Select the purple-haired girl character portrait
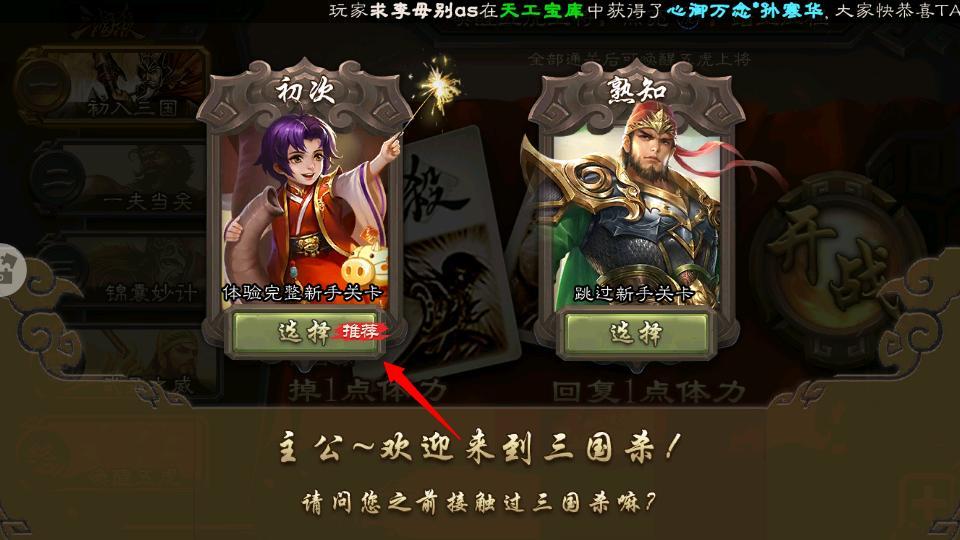Viewport: 960px width, 540px height. [305, 211]
